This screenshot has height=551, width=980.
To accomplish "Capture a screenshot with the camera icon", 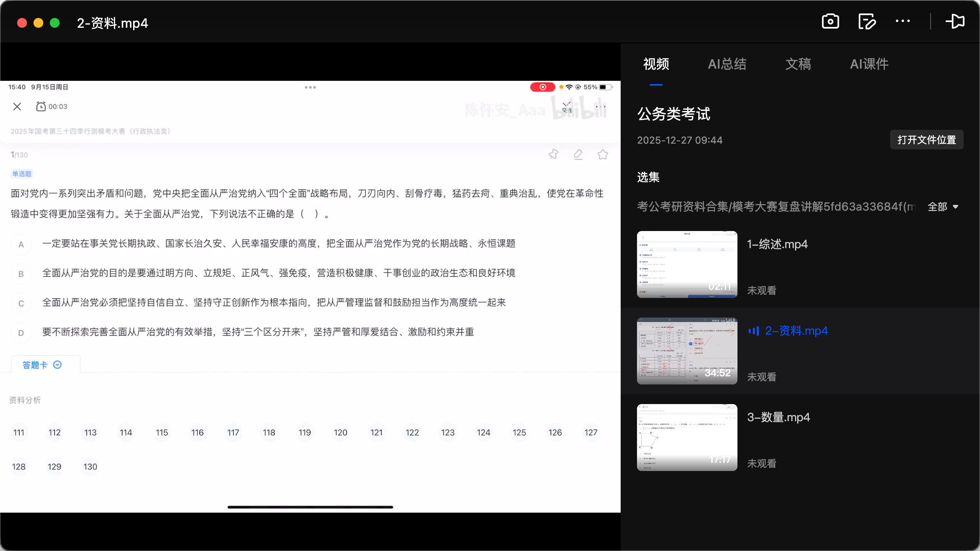I will tap(830, 22).
